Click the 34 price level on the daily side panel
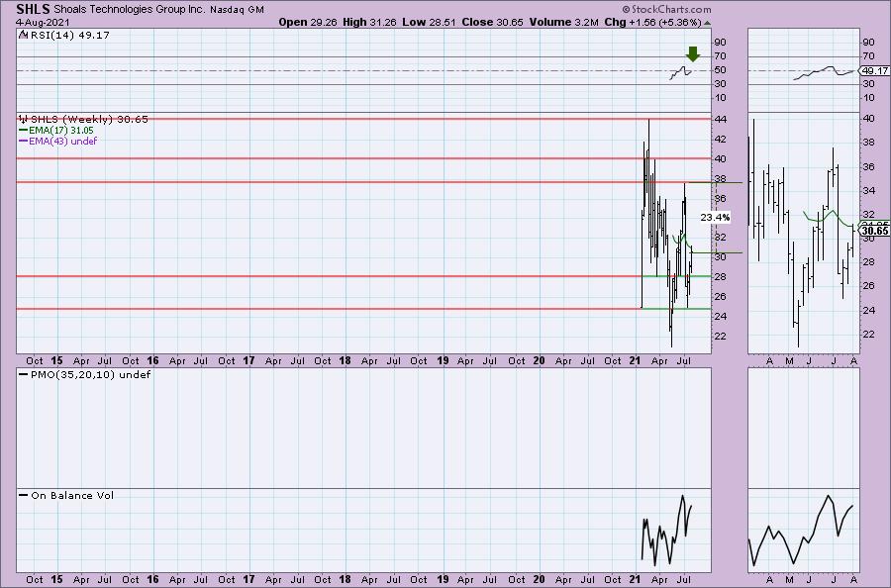This screenshot has height=588, width=891. tap(869, 191)
